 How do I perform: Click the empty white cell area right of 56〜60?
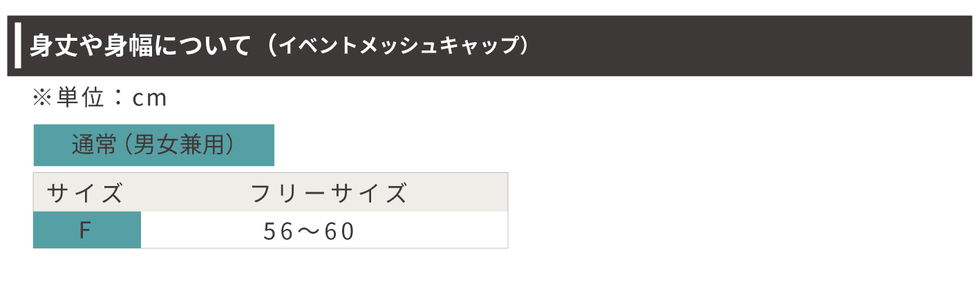435,231
